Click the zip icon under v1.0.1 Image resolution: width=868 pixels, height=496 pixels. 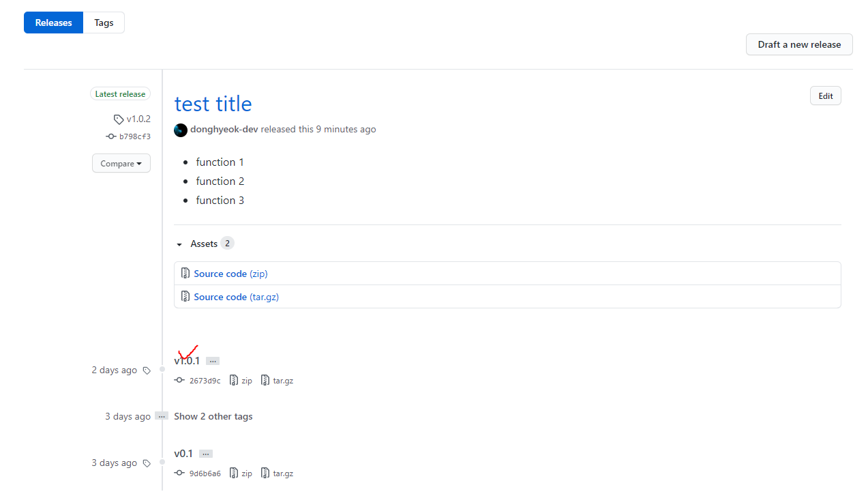tap(234, 381)
